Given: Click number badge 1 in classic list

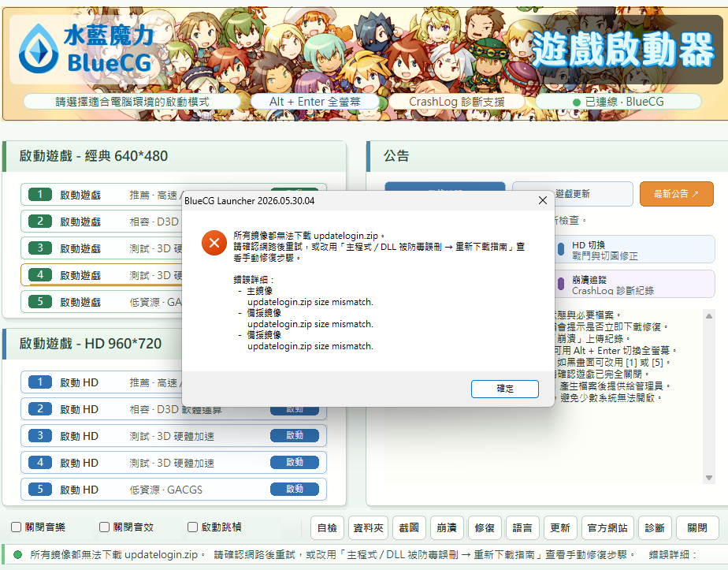Looking at the screenshot, I should pos(40,194).
